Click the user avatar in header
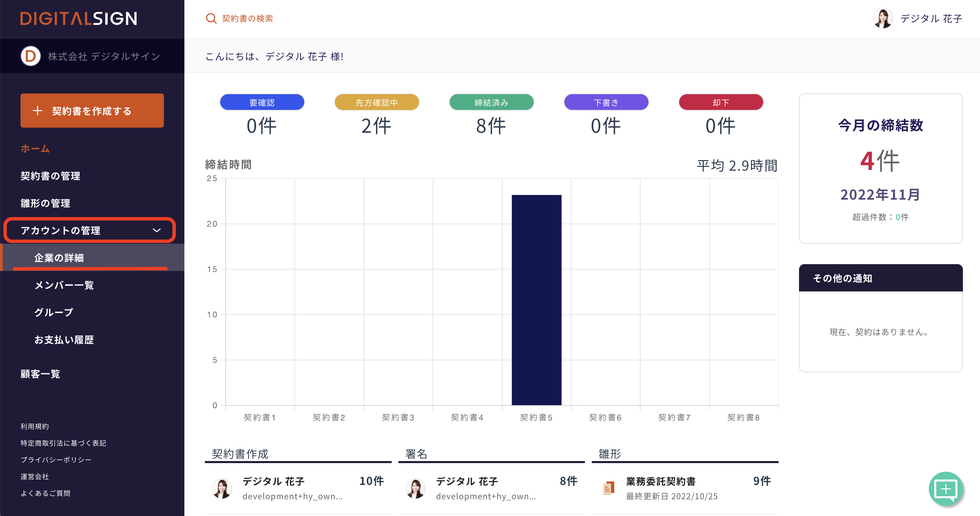Image resolution: width=980 pixels, height=516 pixels. click(882, 18)
